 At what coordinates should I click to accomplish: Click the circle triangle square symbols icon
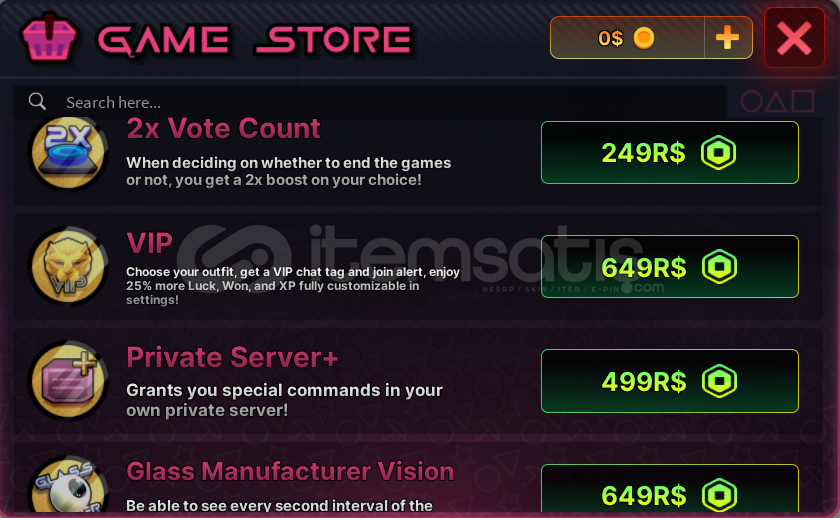[777, 101]
